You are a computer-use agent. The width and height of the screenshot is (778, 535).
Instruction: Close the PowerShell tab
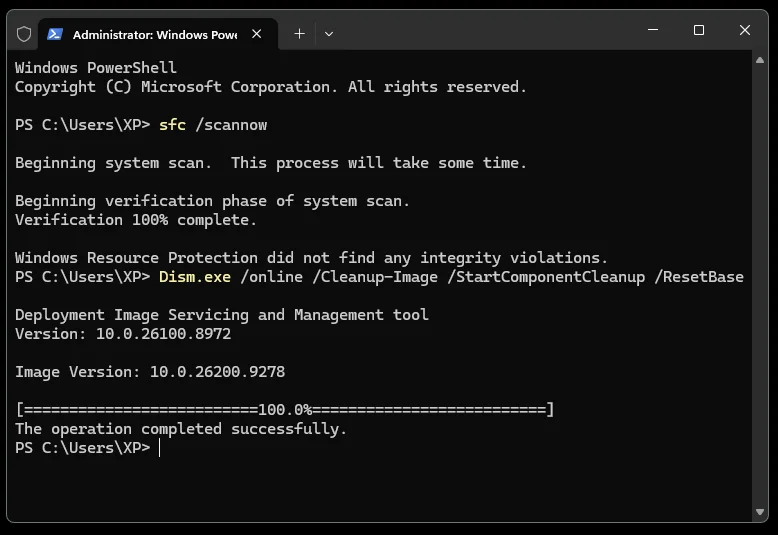tap(257, 34)
